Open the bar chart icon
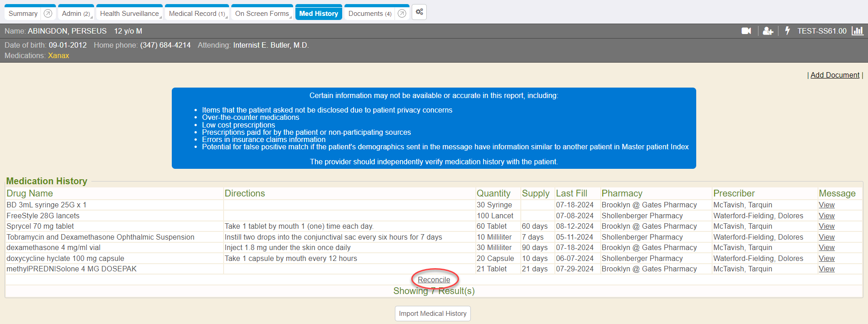 857,31
